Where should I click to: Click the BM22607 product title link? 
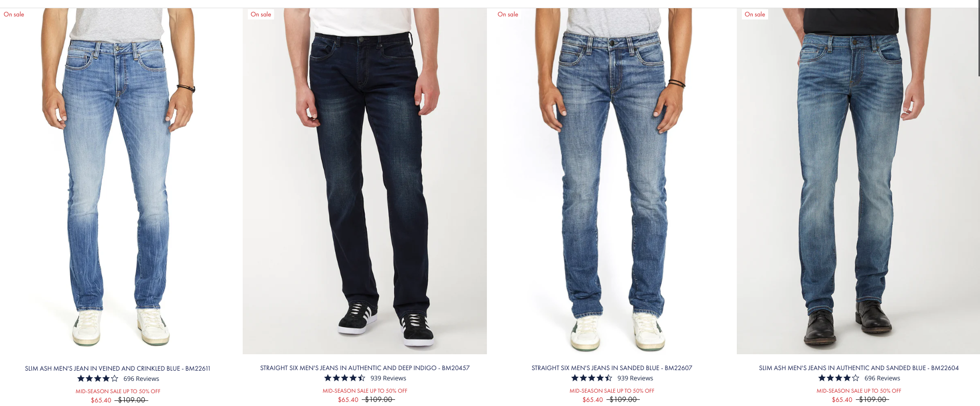[x=612, y=368]
